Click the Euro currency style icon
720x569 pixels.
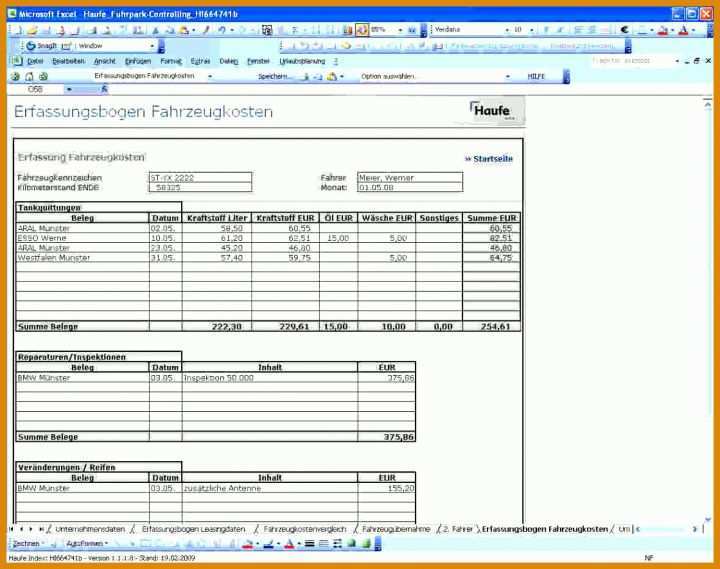[x=624, y=30]
